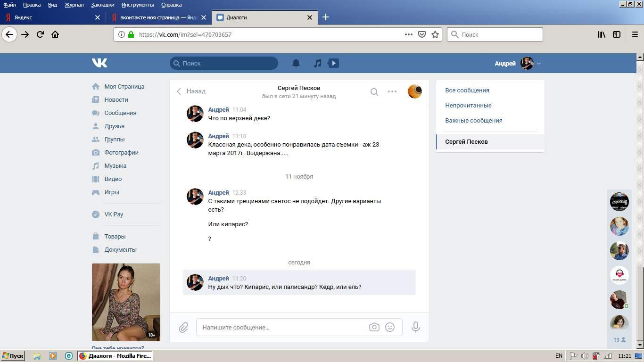The width and height of the screenshot is (644, 362).
Task: Open the notifications bell
Action: 296,63
